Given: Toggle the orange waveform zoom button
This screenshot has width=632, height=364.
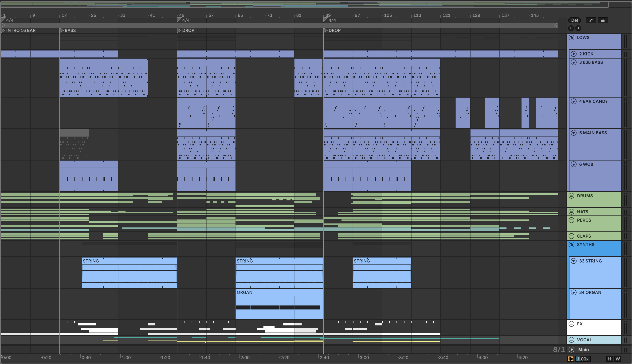Looking at the screenshot, I should (x=571, y=359).
